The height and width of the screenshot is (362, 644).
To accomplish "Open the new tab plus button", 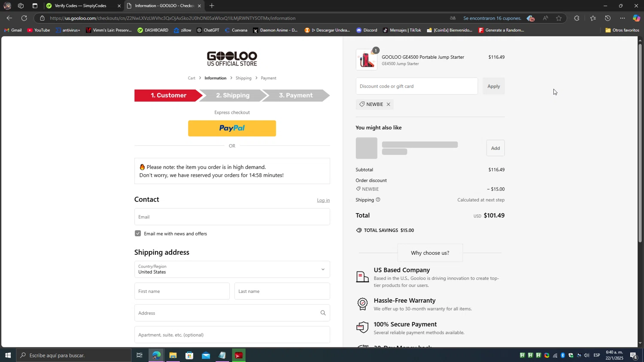I will click(212, 6).
